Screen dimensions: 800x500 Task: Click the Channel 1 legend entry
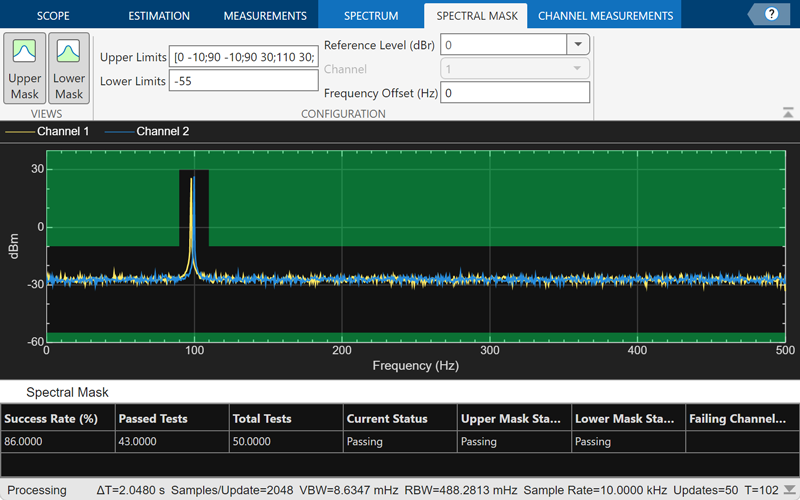point(62,131)
